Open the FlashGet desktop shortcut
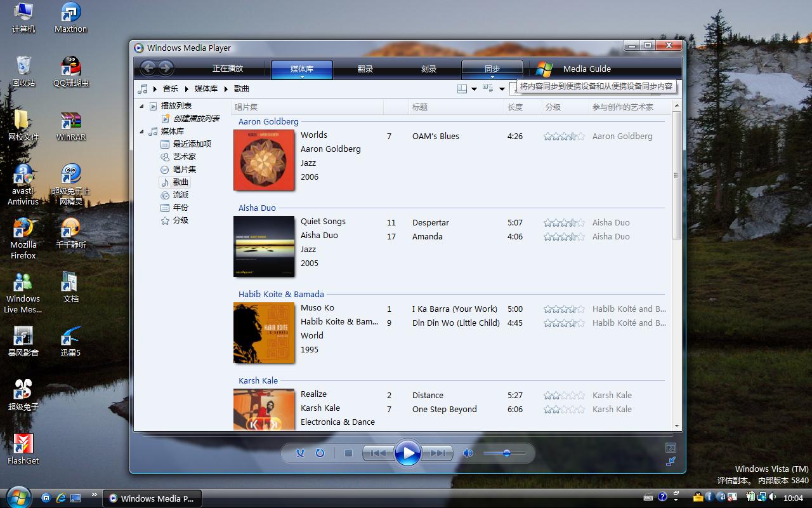The width and height of the screenshot is (812, 508). (x=23, y=449)
